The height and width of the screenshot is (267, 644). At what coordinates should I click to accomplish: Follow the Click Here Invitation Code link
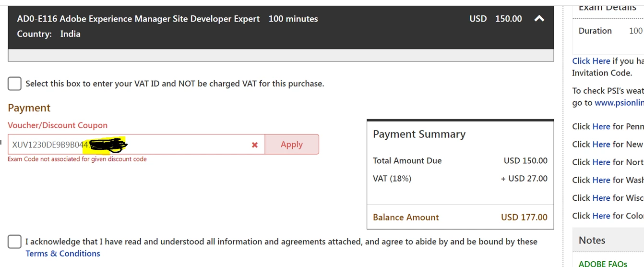point(591,61)
